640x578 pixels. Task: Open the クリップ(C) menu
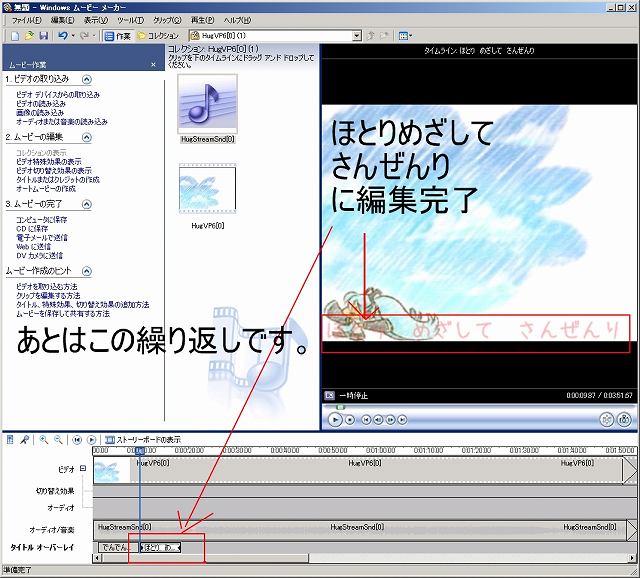(167, 20)
